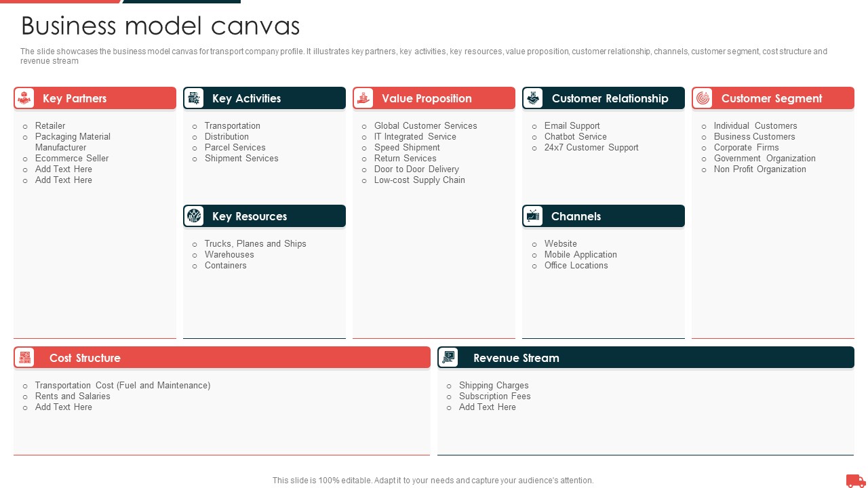
Task: Select the Customer Segment header
Action: 773,98
